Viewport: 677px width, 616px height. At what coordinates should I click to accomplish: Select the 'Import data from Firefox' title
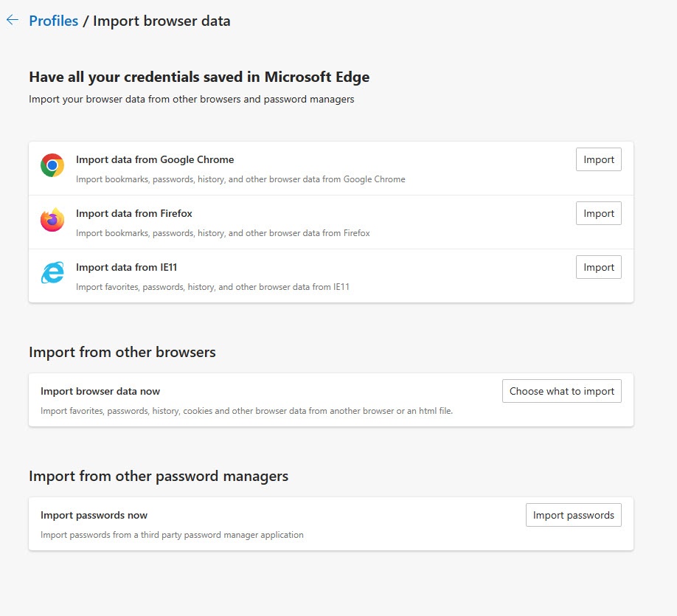point(134,213)
